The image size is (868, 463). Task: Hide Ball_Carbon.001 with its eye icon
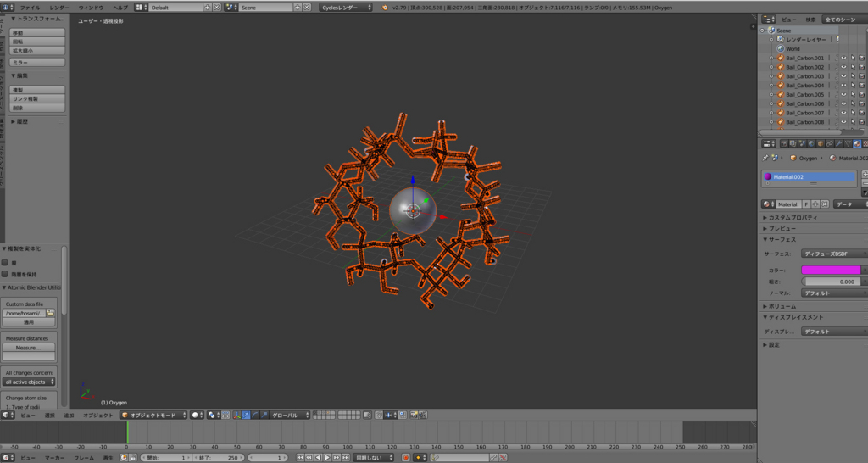pyautogui.click(x=843, y=58)
